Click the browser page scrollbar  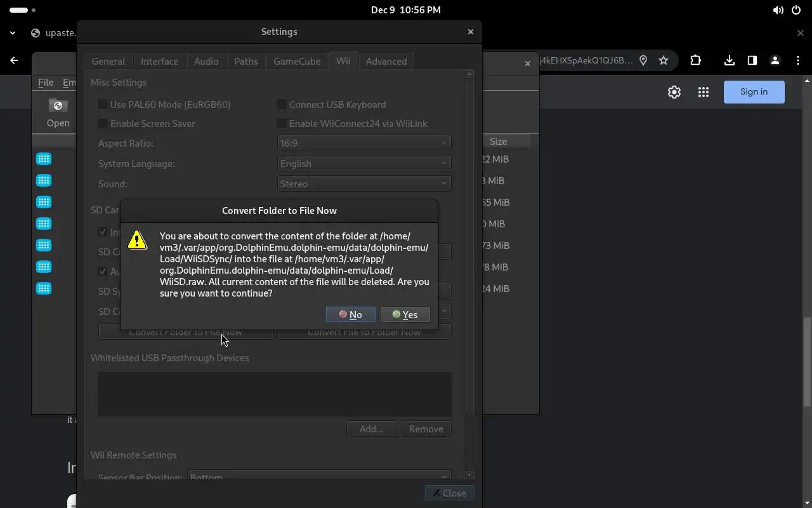coord(808,362)
